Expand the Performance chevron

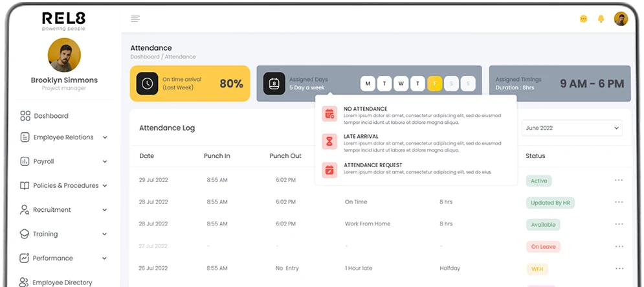pos(105,258)
